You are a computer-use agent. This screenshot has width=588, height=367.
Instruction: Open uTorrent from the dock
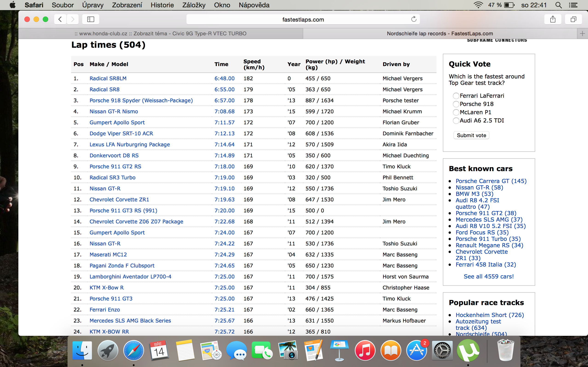[468, 351]
